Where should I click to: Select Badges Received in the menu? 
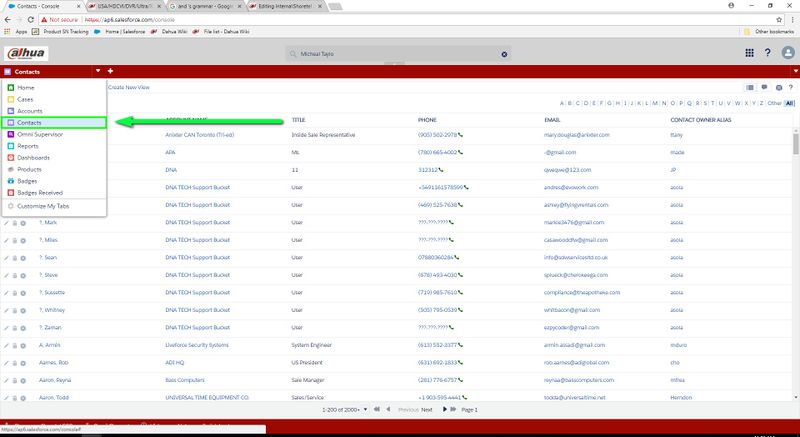54,193
